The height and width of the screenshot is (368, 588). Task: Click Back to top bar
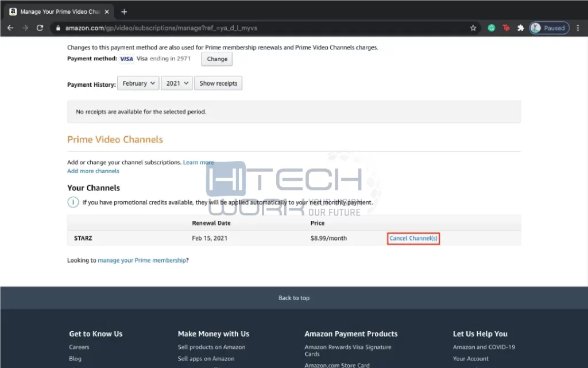coord(294,298)
